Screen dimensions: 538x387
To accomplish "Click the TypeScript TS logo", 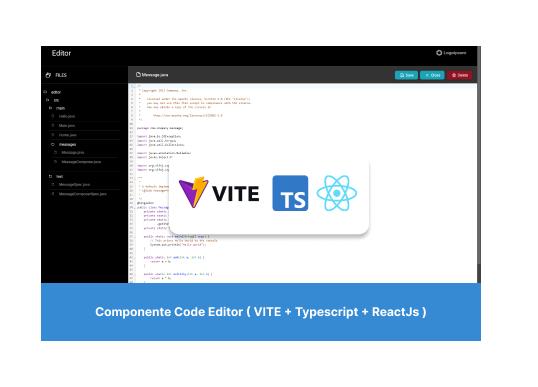I will pyautogui.click(x=290, y=193).
